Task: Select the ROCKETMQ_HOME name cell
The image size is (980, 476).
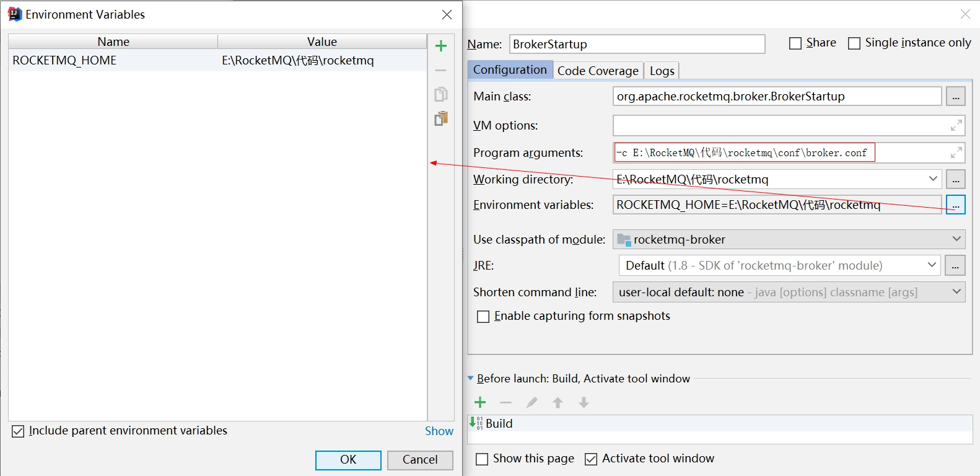Action: (113, 60)
